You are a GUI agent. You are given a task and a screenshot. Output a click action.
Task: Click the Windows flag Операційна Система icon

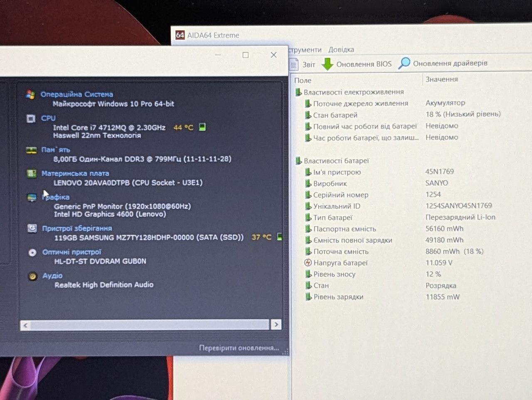[30, 95]
